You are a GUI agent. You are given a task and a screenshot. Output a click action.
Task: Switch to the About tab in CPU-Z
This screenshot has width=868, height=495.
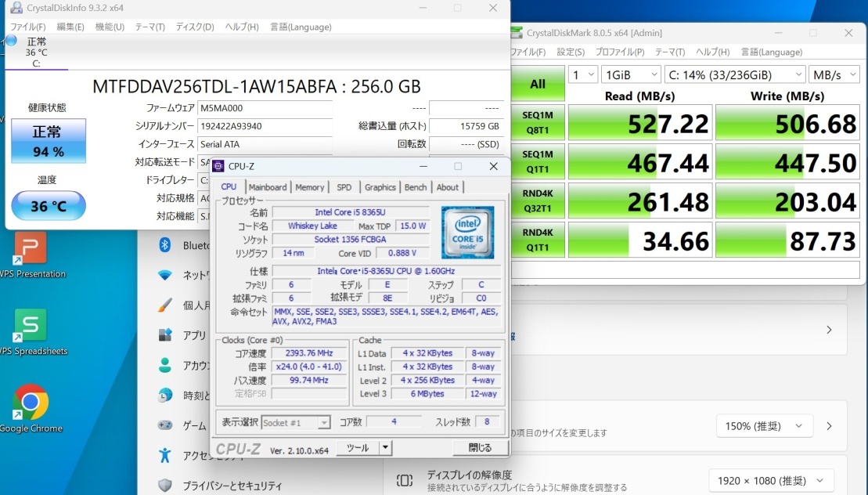tap(447, 187)
